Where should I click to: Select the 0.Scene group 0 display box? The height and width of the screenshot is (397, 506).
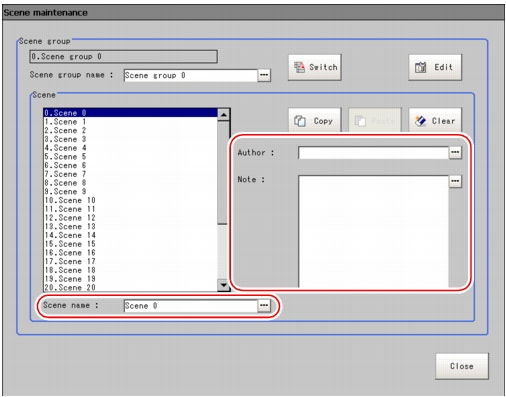tap(123, 57)
